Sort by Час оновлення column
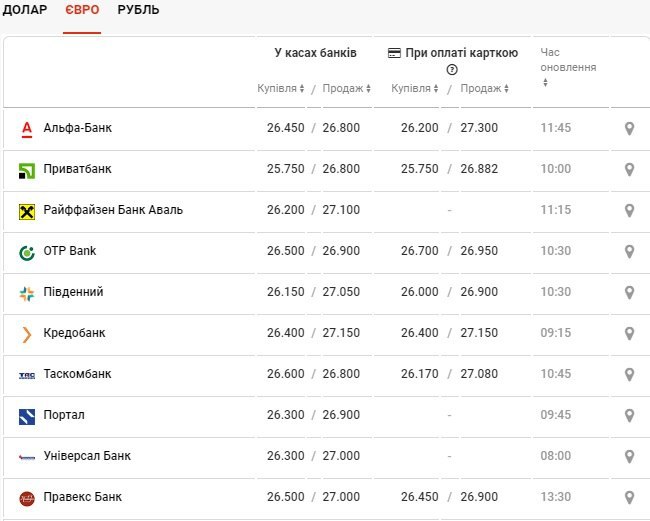The image size is (650, 521). [x=567, y=67]
